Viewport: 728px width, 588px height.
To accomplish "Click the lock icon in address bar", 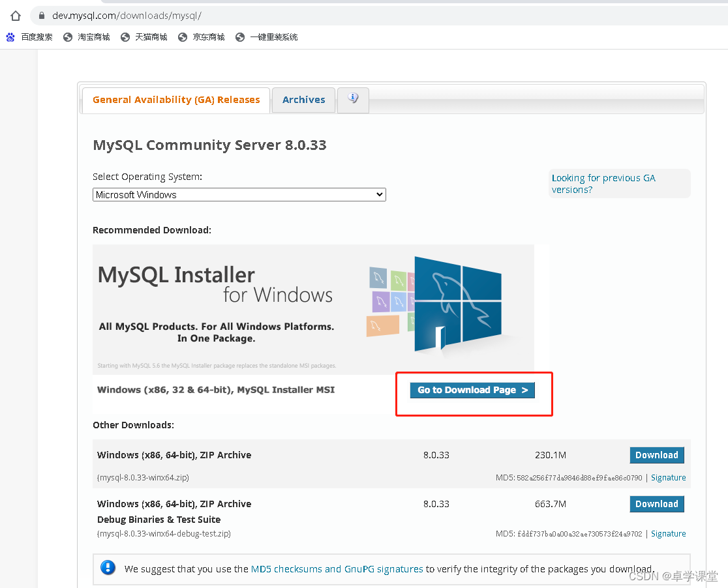I will tap(42, 15).
